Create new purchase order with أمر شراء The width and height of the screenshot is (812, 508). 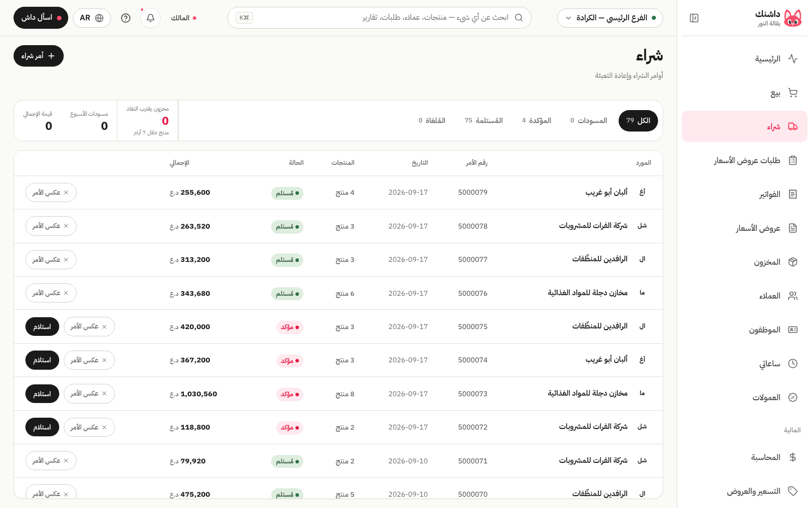pyautogui.click(x=38, y=56)
